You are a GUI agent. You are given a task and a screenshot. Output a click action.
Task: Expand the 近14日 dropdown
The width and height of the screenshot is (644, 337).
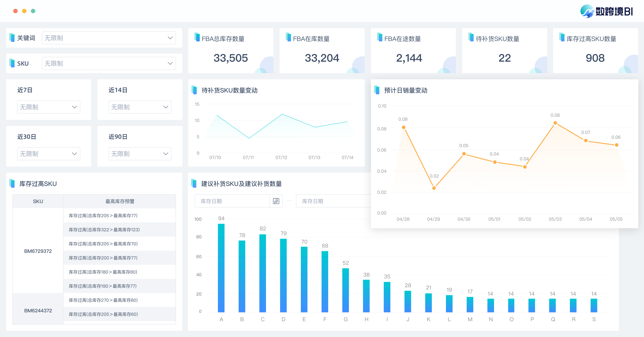[x=140, y=107]
